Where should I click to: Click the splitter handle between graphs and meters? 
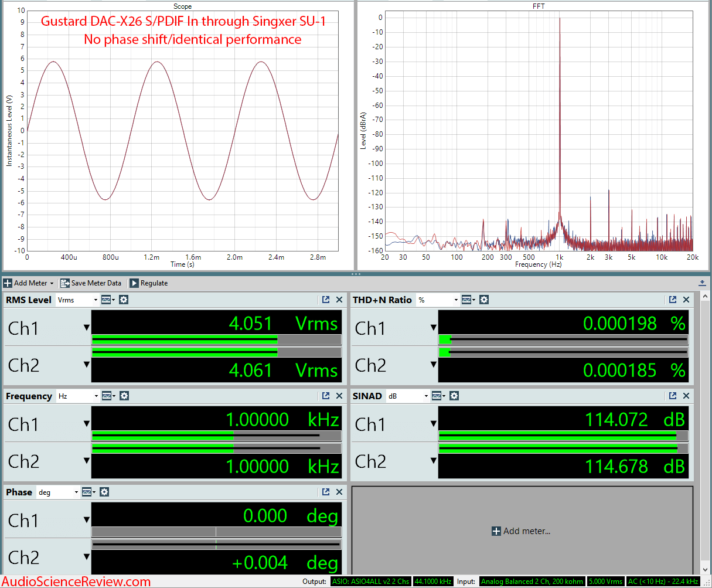tap(356, 274)
